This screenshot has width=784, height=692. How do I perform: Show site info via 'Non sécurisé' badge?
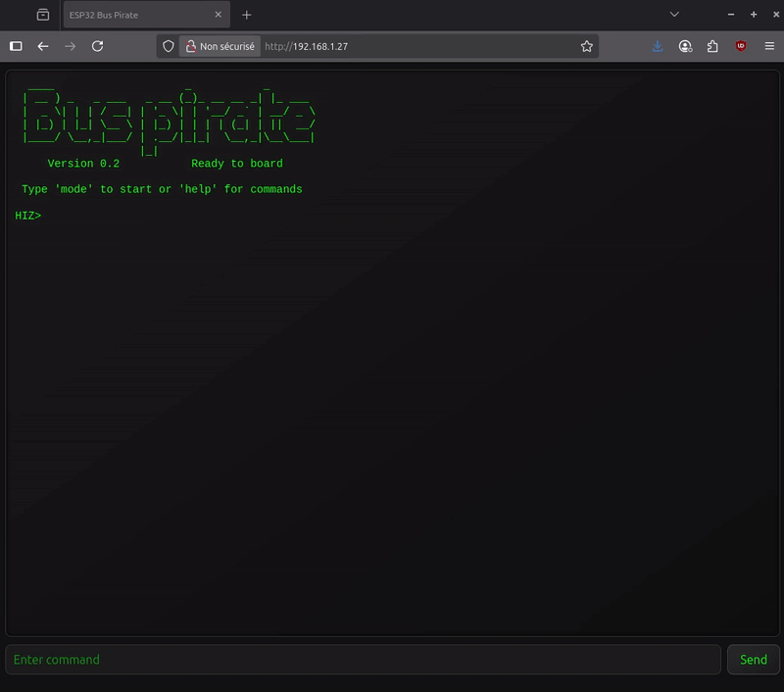[x=219, y=46]
